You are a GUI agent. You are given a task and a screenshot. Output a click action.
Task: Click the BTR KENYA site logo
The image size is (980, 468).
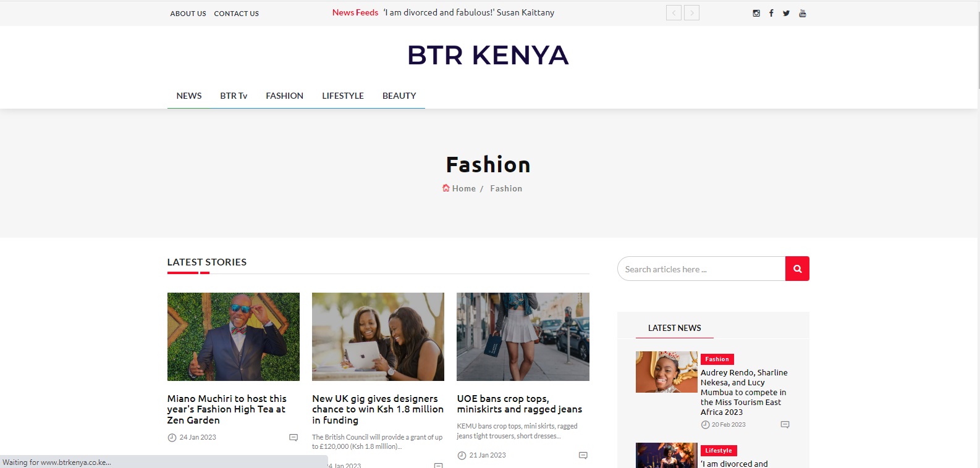pos(488,55)
